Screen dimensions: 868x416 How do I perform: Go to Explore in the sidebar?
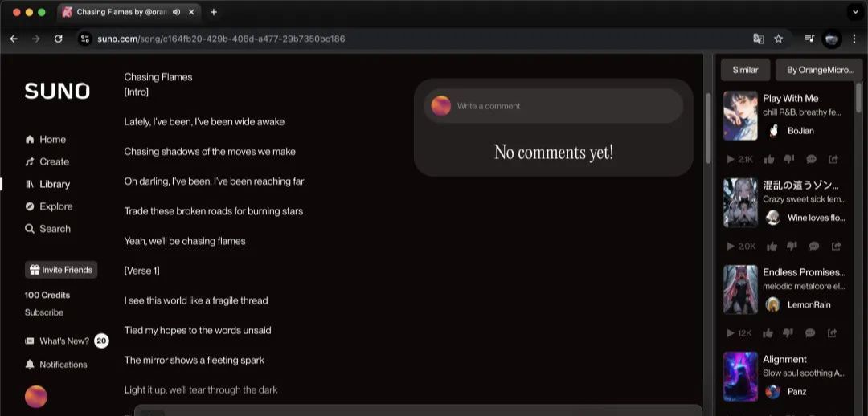pyautogui.click(x=55, y=206)
